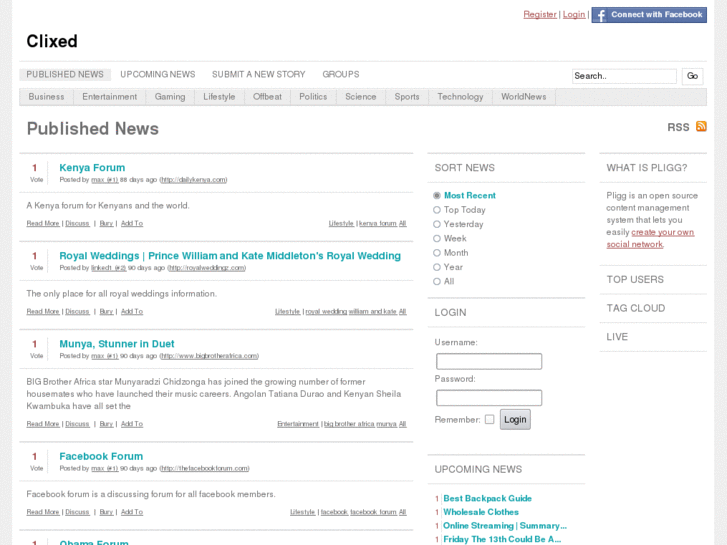Toggle the Remember checkbox
Image resolution: width=727 pixels, height=545 pixels.
click(x=490, y=419)
